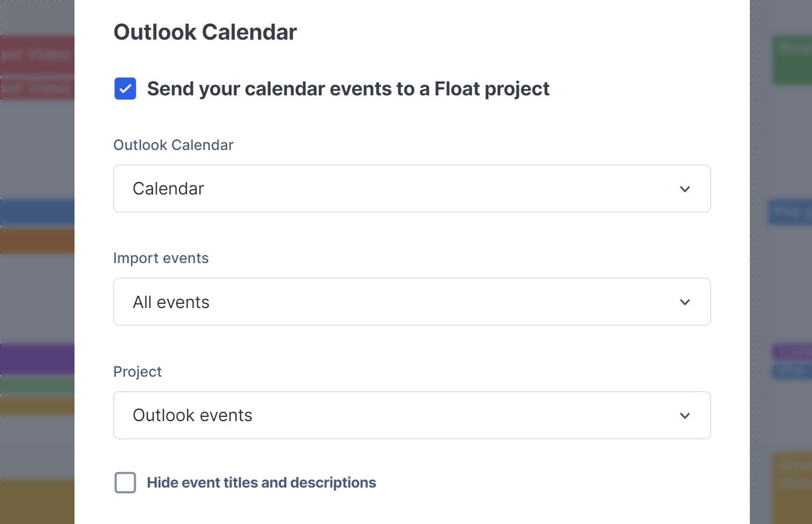
Task: Click the chevron arrow in the Outlook events field
Action: coord(684,416)
